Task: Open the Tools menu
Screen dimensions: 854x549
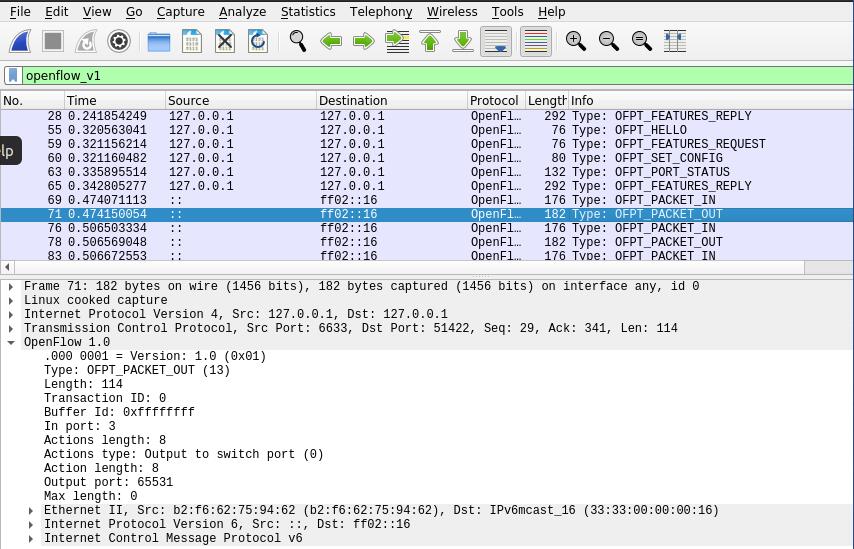Action: point(507,11)
